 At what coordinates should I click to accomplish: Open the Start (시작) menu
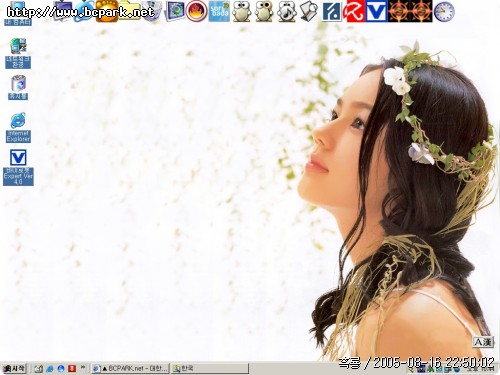pyautogui.click(x=14, y=368)
